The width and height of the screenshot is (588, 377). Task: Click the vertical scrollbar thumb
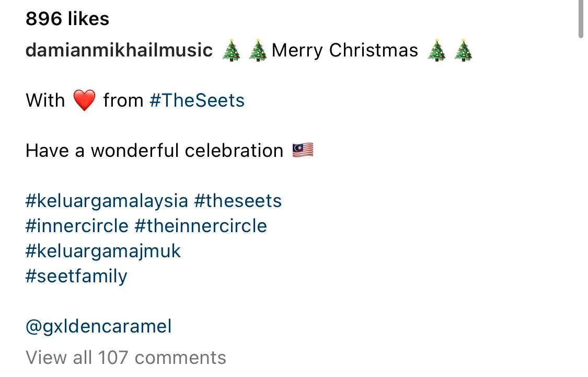point(581,18)
